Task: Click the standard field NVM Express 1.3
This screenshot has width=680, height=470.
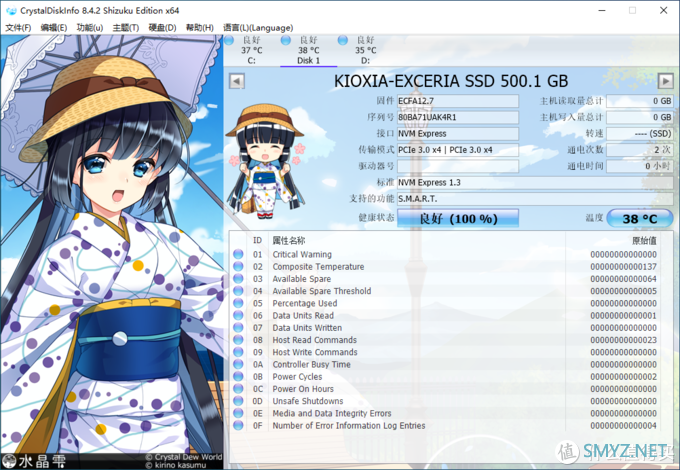Action: pyautogui.click(x=535, y=183)
